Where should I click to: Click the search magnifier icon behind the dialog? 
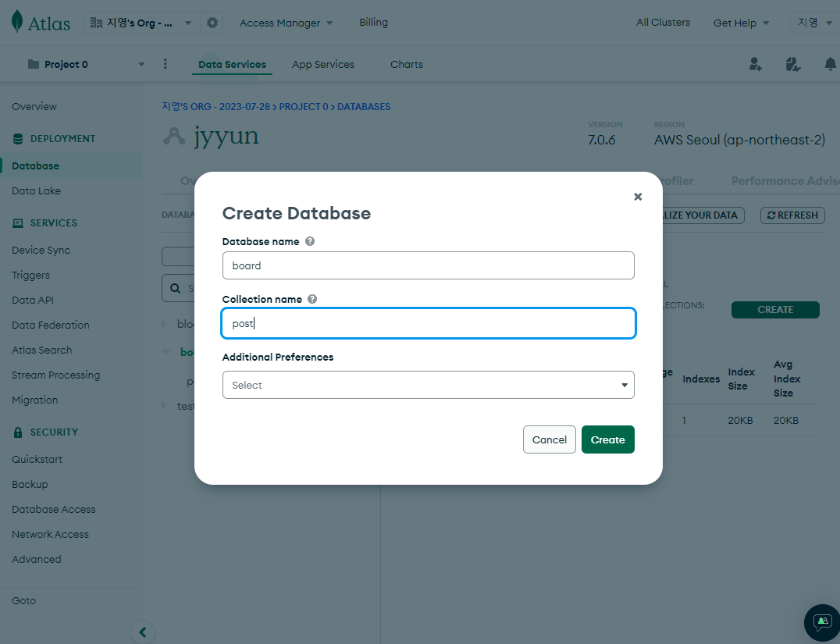click(175, 288)
